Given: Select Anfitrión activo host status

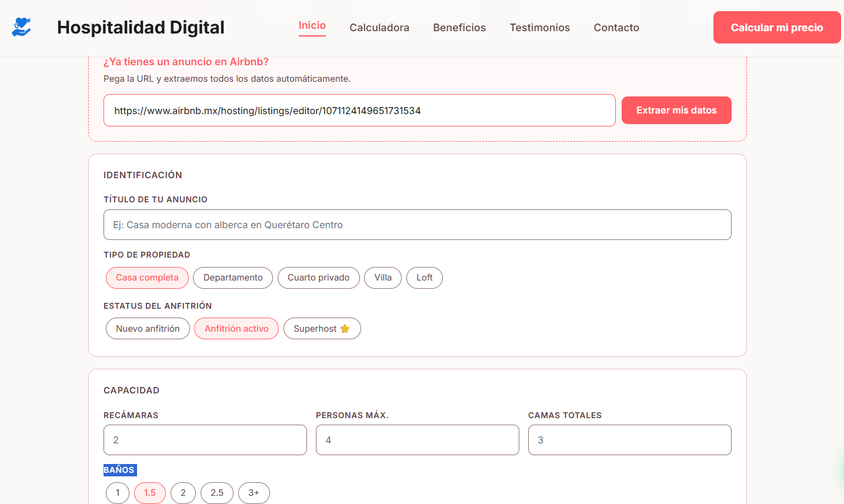Looking at the screenshot, I should click(x=236, y=329).
